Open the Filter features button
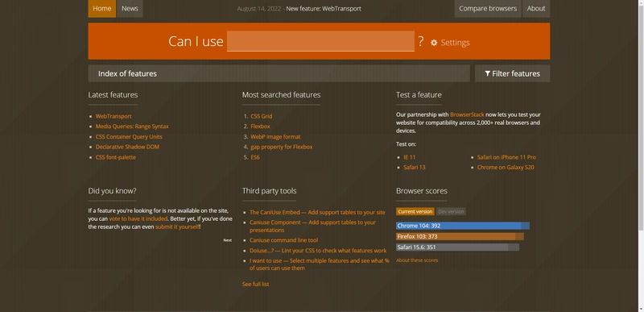This screenshot has width=644, height=312. [x=512, y=73]
